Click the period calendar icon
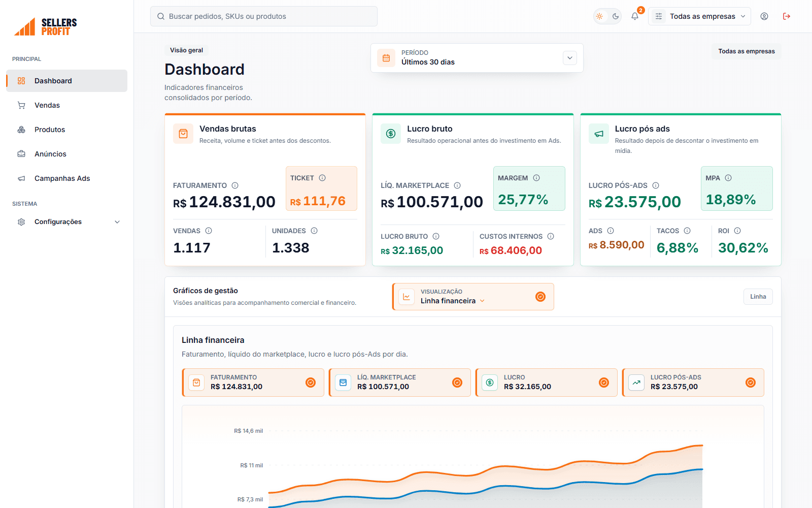Viewport: 812px width, 508px height. (386, 58)
